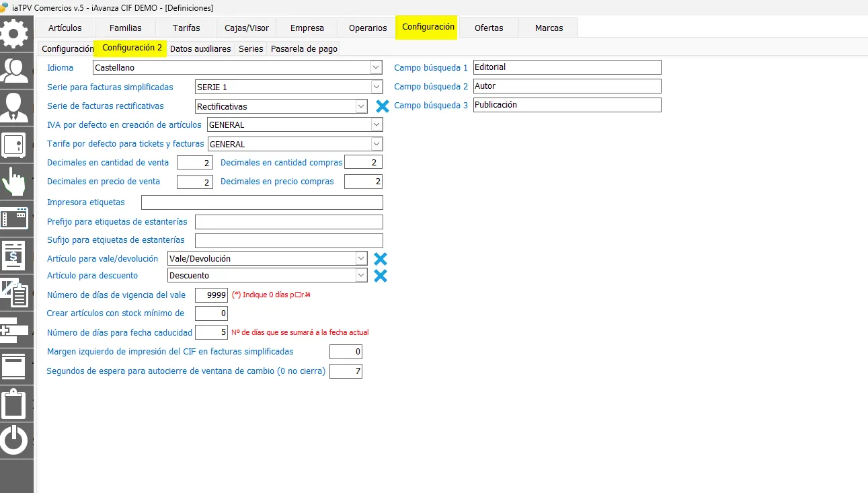Click the single clipboard sidebar icon

pyautogui.click(x=15, y=403)
